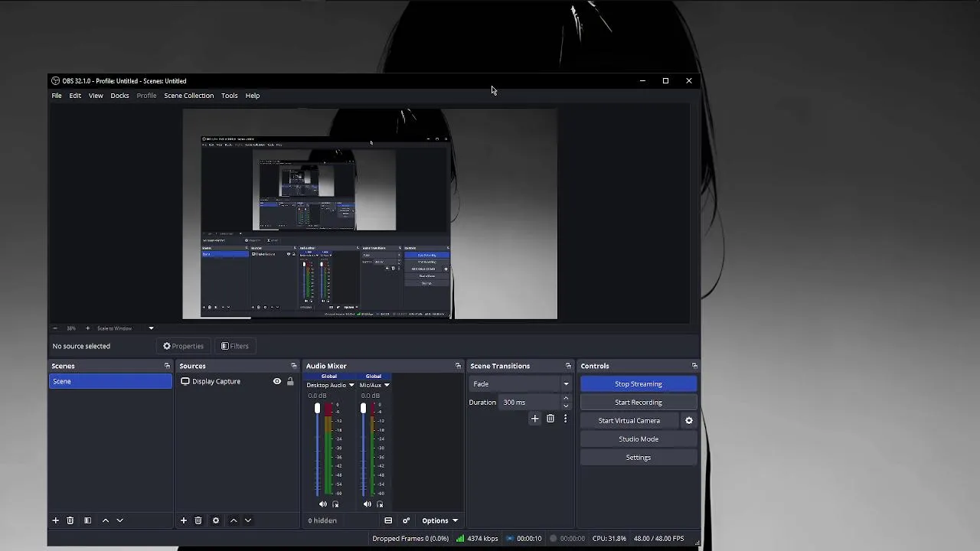Viewport: 980px width, 551px height.
Task: Click the "0 hidden" label in Audio Mixer
Action: pyautogui.click(x=322, y=520)
